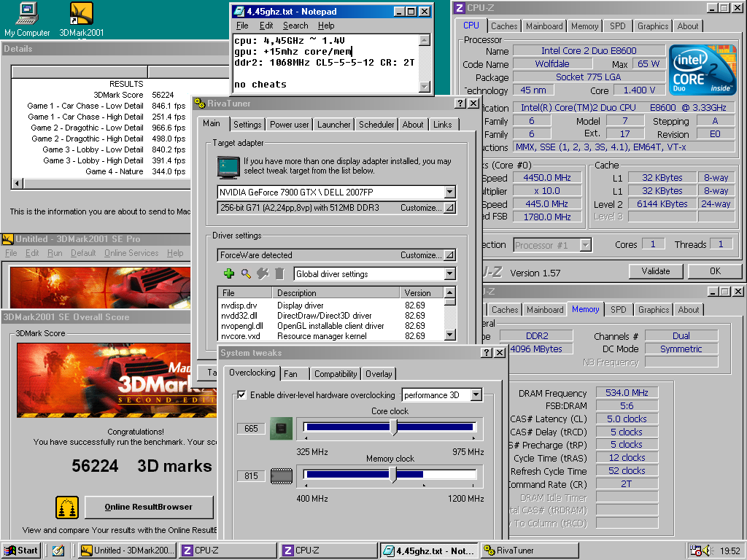This screenshot has height=560, width=747.
Task: Select the nvdisp.drv row in driver list
Action: click(330, 306)
